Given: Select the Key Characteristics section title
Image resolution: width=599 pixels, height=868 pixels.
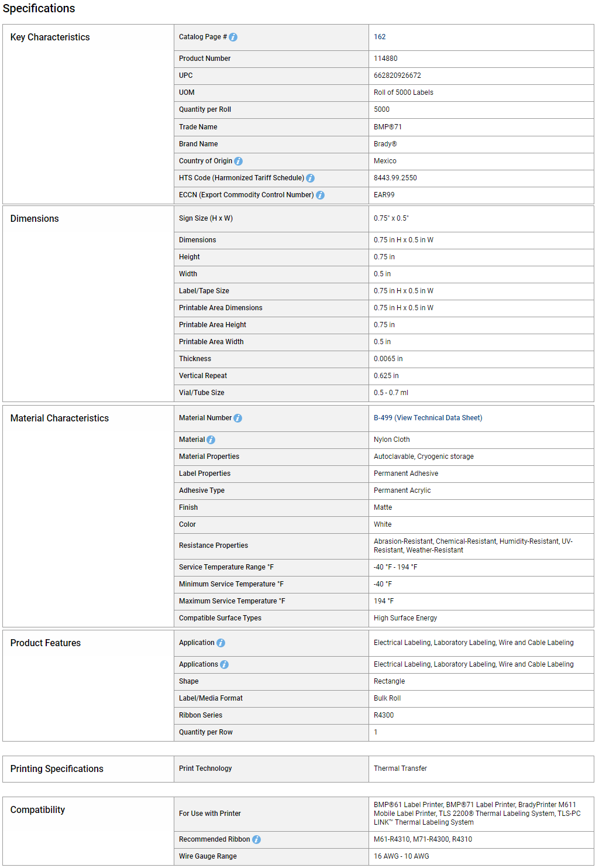Looking at the screenshot, I should (x=50, y=37).
